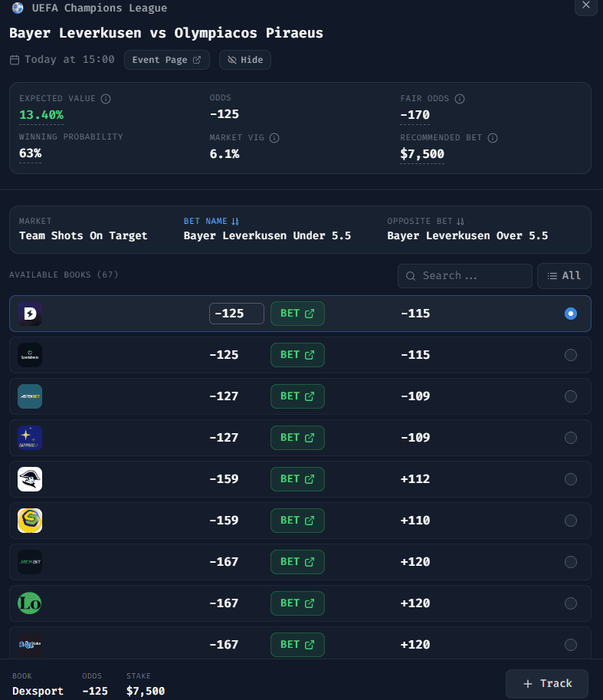Choose Sportsbet.io using its row radio button
The width and height of the screenshot is (603, 700).
(x=570, y=354)
